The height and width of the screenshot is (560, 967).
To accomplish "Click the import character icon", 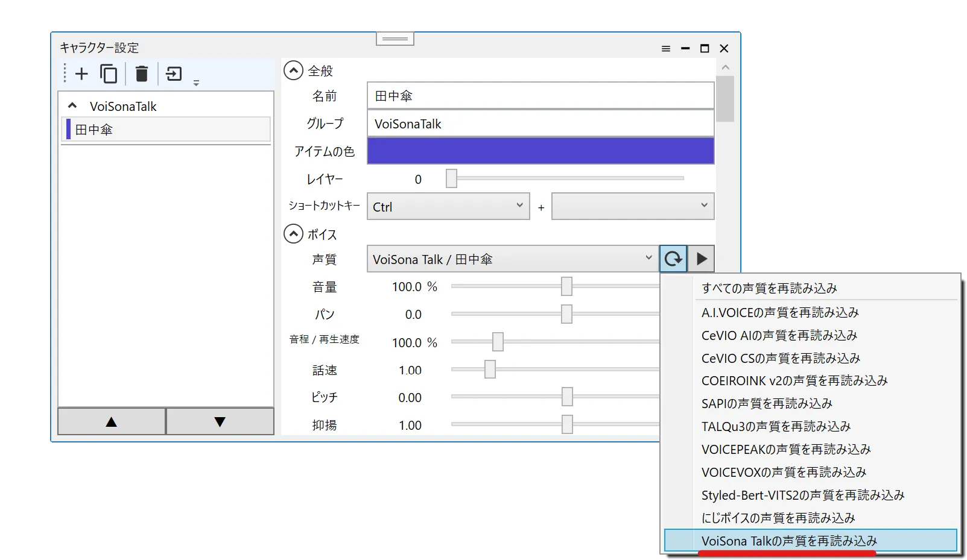I will click(174, 74).
